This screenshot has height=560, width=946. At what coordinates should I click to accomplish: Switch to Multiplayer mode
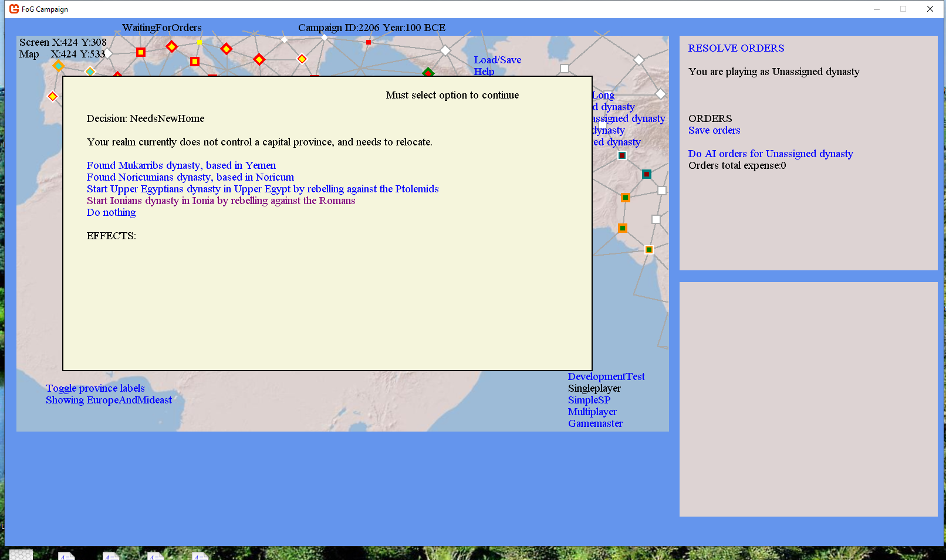click(592, 412)
